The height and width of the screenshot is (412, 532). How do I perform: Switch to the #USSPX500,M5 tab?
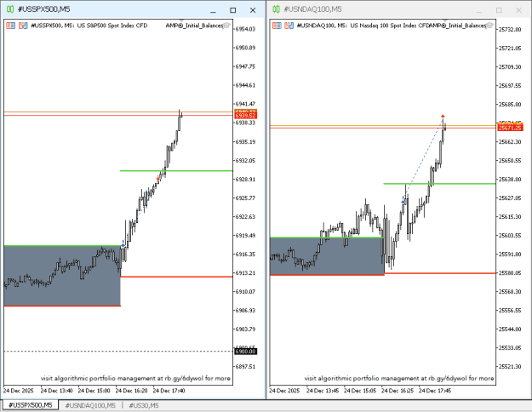click(30, 405)
